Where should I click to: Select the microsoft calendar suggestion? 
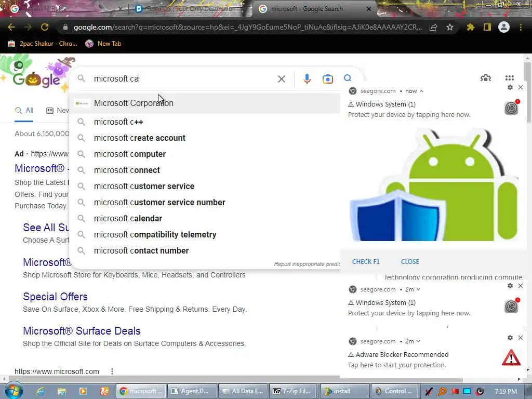click(x=205, y=219)
